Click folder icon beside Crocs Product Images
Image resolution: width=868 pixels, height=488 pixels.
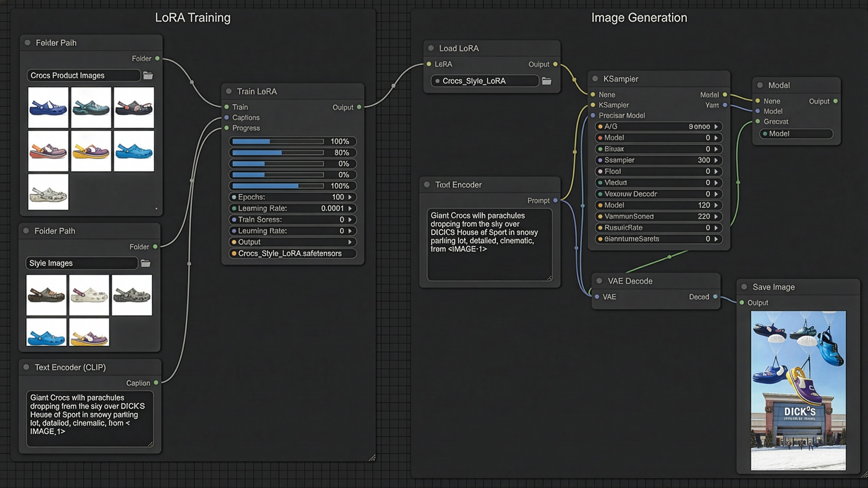click(148, 75)
